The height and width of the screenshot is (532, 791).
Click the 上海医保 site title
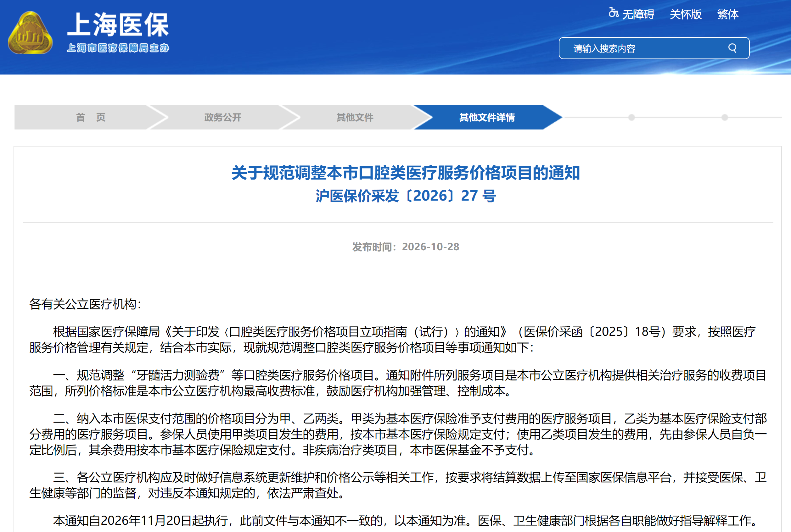pyautogui.click(x=118, y=25)
